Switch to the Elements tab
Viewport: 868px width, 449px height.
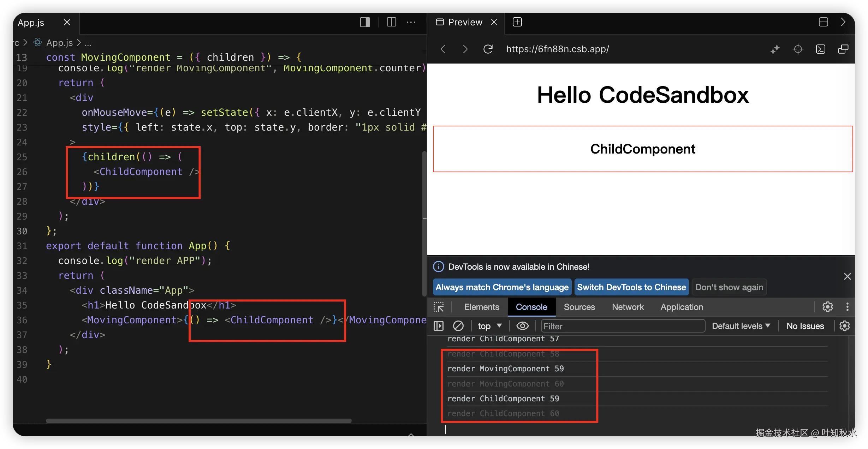(x=481, y=307)
